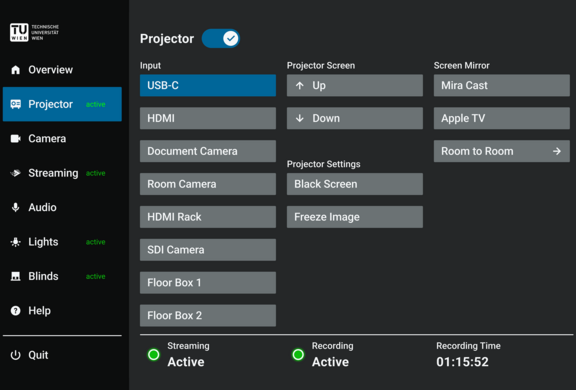This screenshot has width=576, height=390.
Task: Click the active label beside Blinds
Action: coord(96,276)
